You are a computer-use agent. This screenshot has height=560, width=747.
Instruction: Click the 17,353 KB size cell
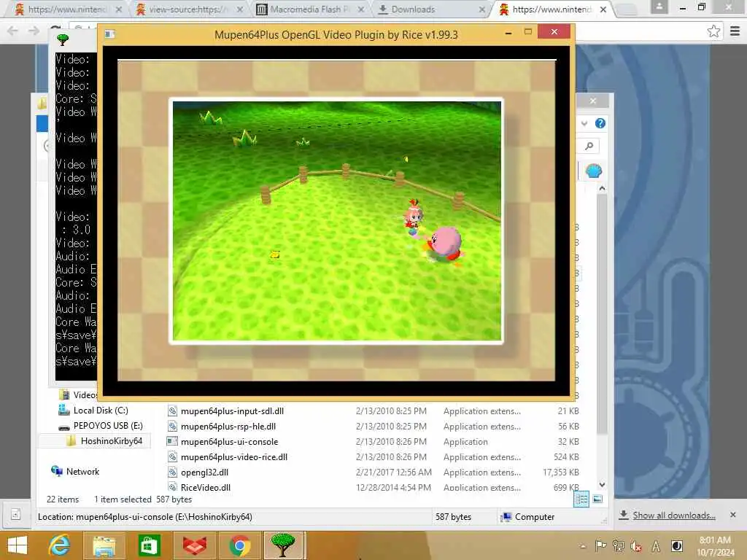coord(561,472)
